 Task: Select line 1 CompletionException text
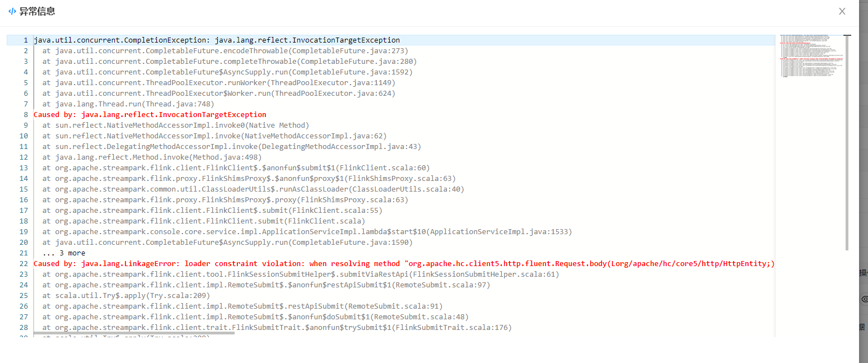[217, 40]
